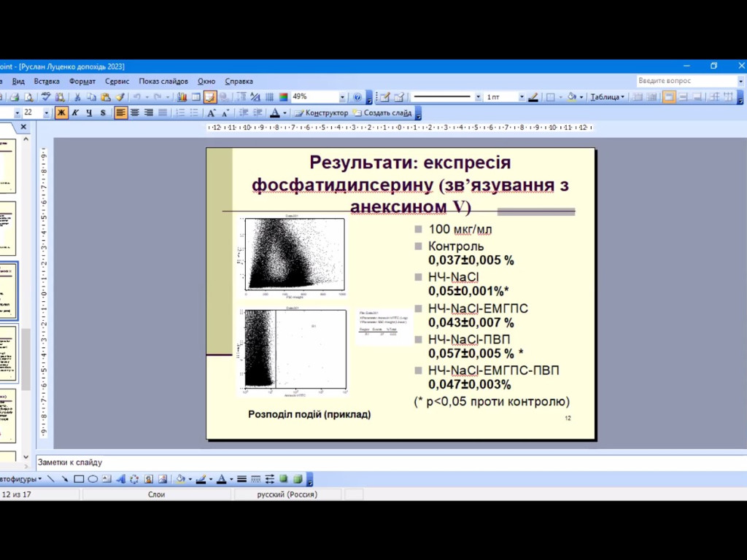
Task: Click the font color A swatch
Action: click(274, 113)
